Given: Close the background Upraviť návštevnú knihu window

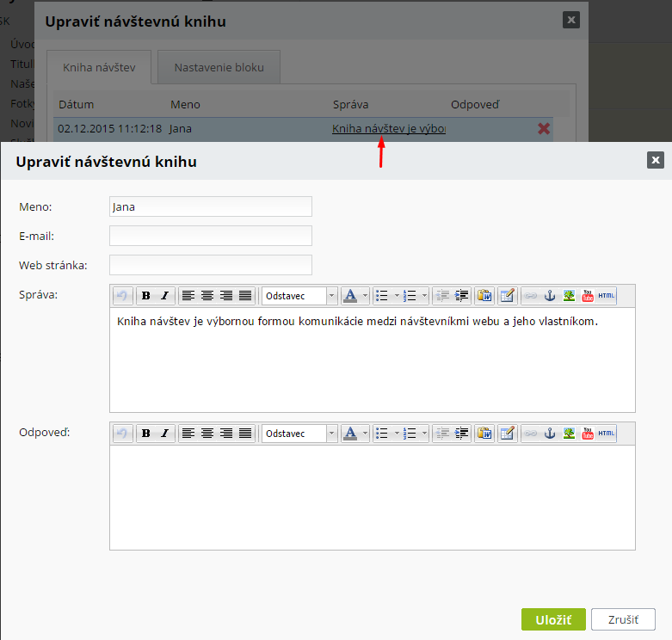Looking at the screenshot, I should coord(570,20).
